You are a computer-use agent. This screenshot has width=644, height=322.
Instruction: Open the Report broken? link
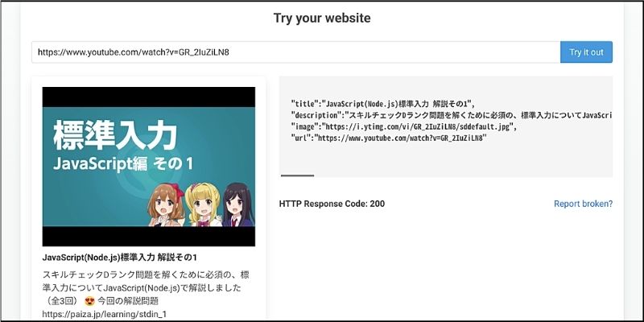tap(583, 204)
